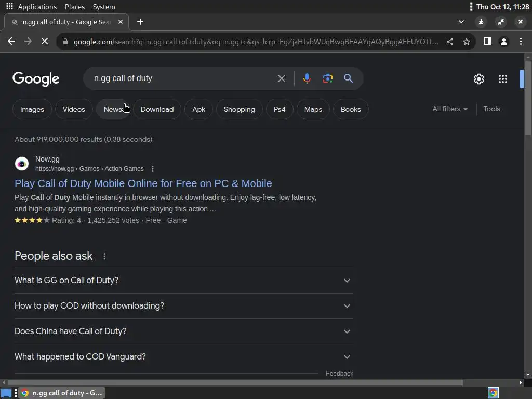Viewport: 532px width, 399px height.
Task: Stop loading the page
Action: click(x=45, y=42)
